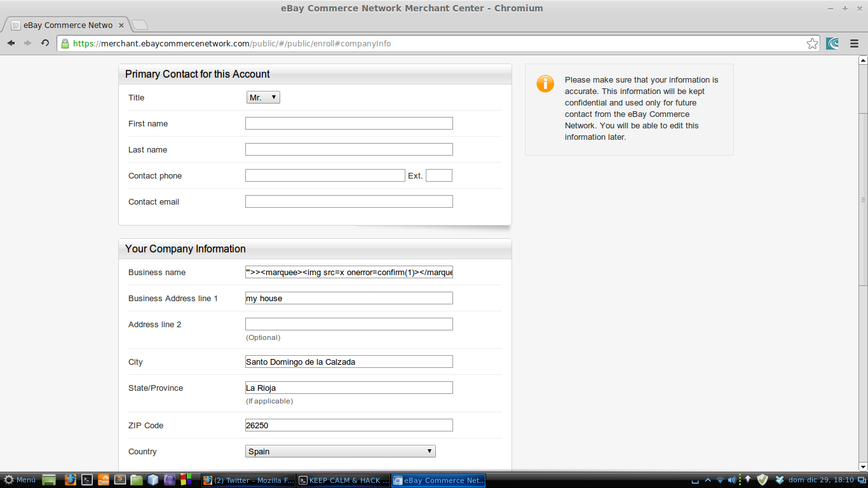Open the terminal launcher in the taskbar
The height and width of the screenshot is (488, 868).
click(x=87, y=480)
